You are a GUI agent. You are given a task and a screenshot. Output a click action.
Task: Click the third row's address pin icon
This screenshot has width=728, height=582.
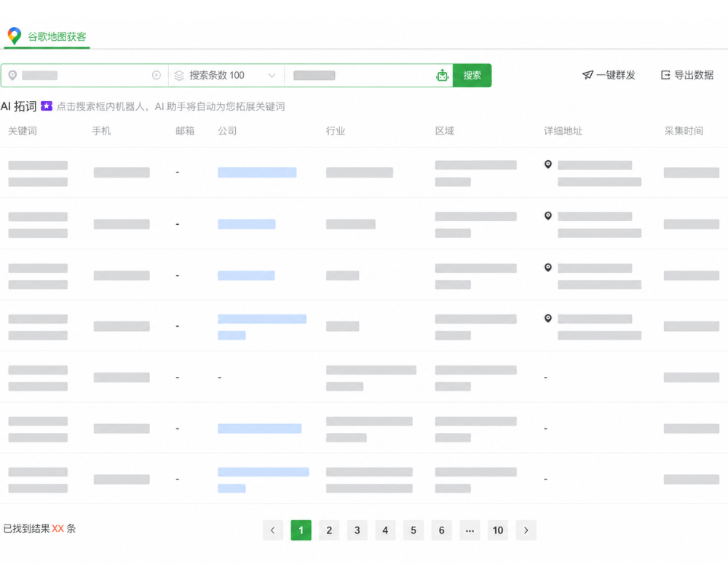[548, 267]
